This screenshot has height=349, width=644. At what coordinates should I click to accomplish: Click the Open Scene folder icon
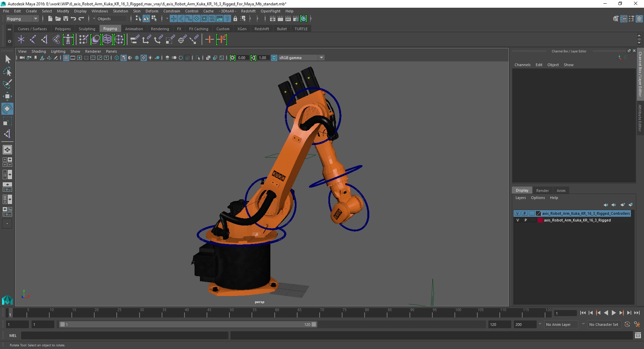tap(58, 19)
